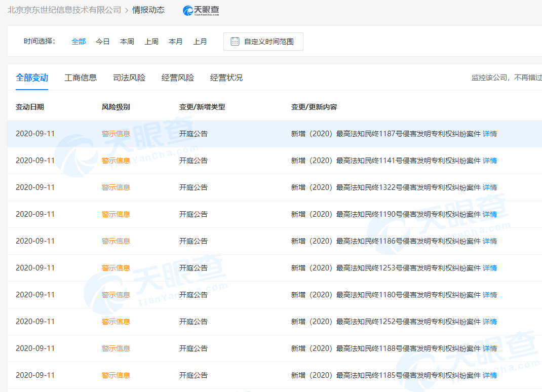Open 详情 for case 1185号
Screen dimensions: 542x392
490,375
